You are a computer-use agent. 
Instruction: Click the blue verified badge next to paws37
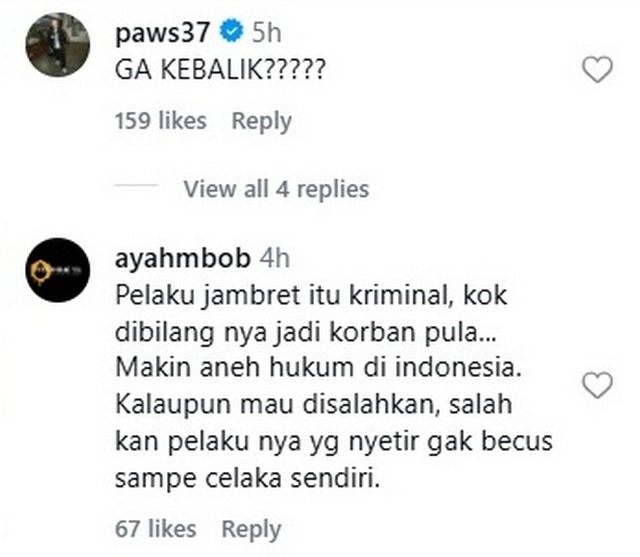point(231,32)
